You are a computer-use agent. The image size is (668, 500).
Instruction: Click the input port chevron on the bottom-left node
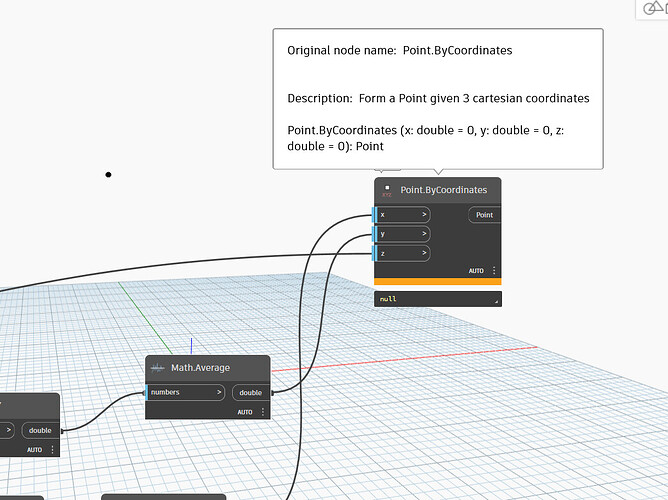(9, 430)
